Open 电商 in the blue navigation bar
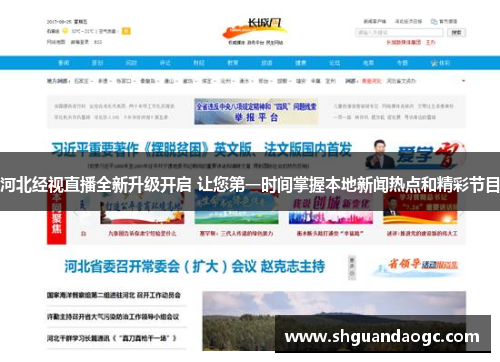The image size is (500, 362). [368, 63]
